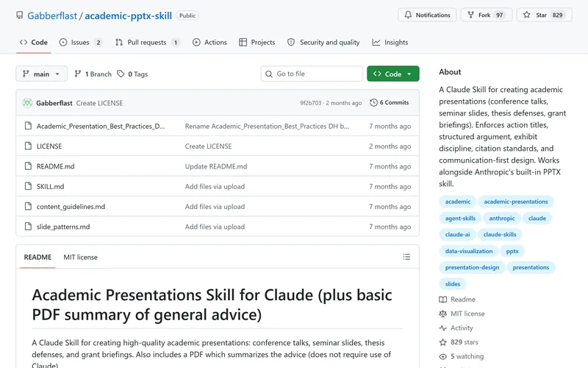Select the claude-skills topic tag

(500, 234)
